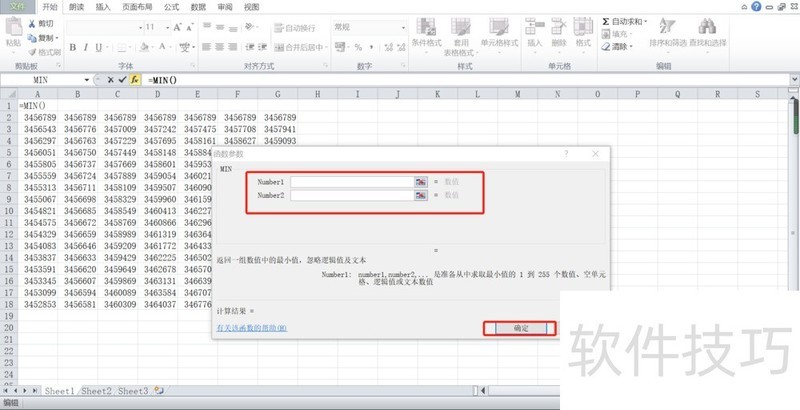
Task: Select the Sheet2 worksheet tab
Action: point(97,391)
